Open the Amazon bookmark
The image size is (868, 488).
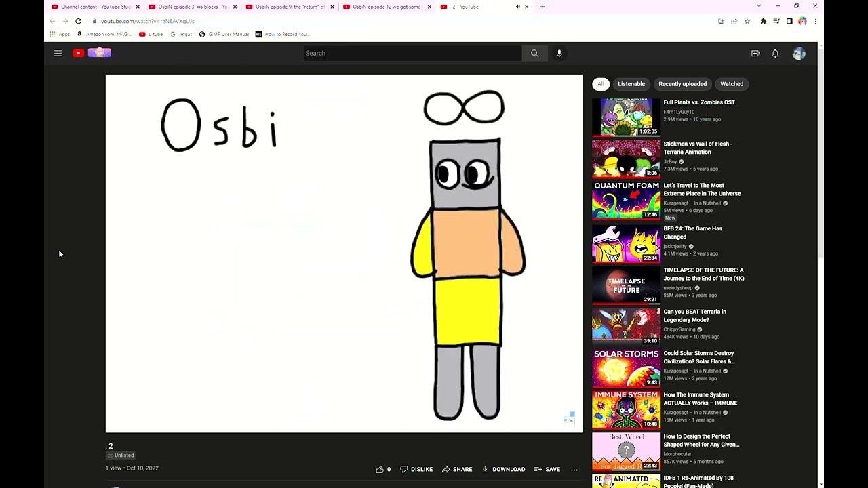(x=104, y=34)
